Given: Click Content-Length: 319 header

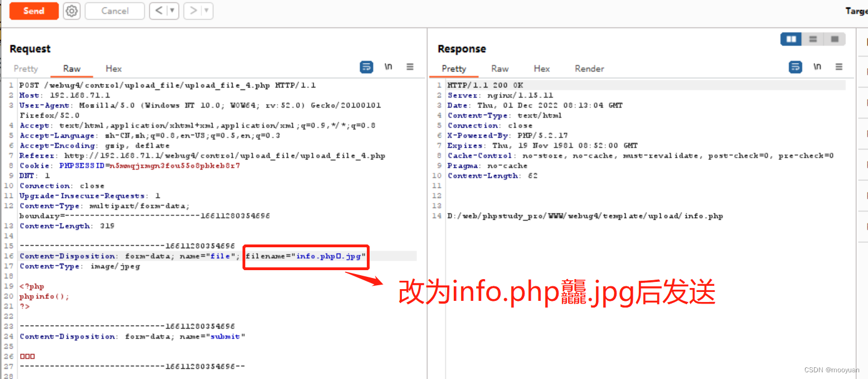Looking at the screenshot, I should click(x=67, y=226).
